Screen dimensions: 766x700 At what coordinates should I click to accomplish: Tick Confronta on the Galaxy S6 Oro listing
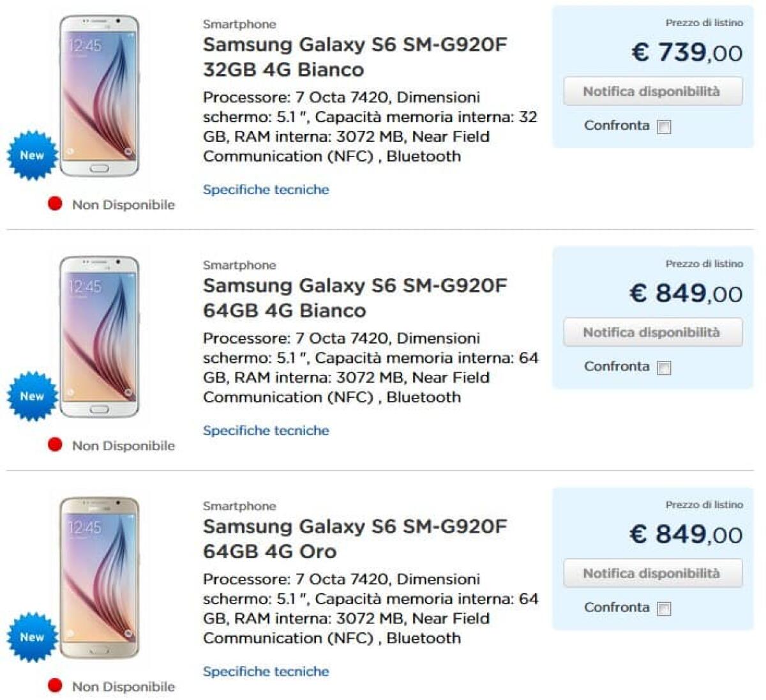pos(665,608)
